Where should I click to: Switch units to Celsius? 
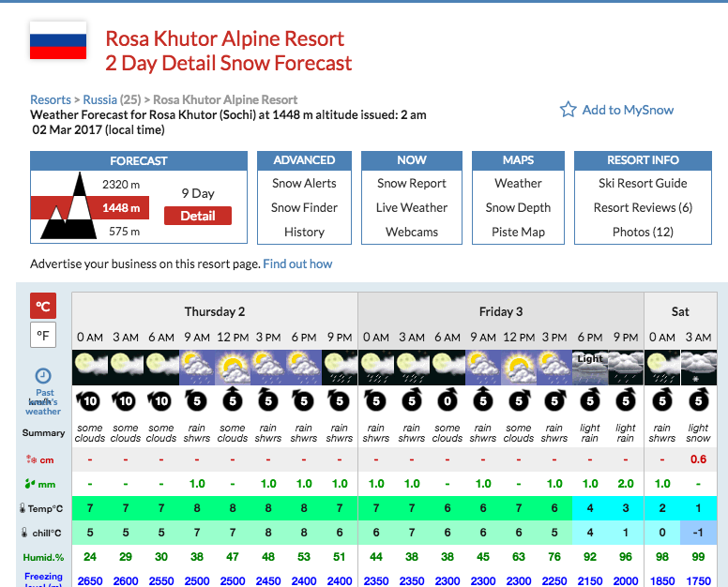[43, 306]
